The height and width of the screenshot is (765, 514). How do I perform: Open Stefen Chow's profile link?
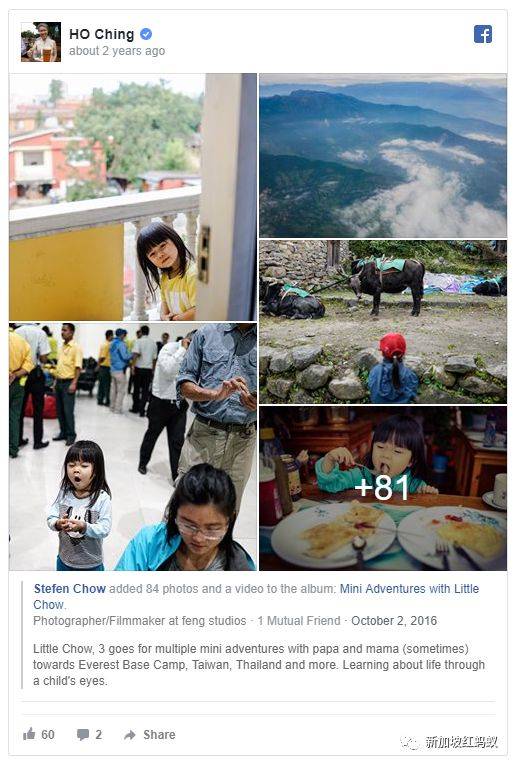point(70,588)
